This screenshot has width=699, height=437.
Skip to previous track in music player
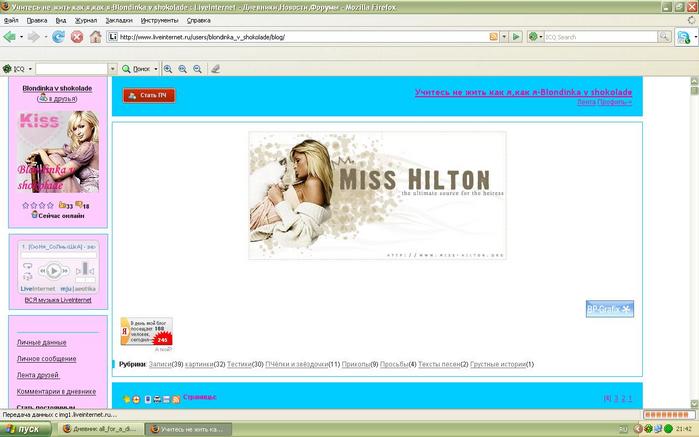click(42, 270)
